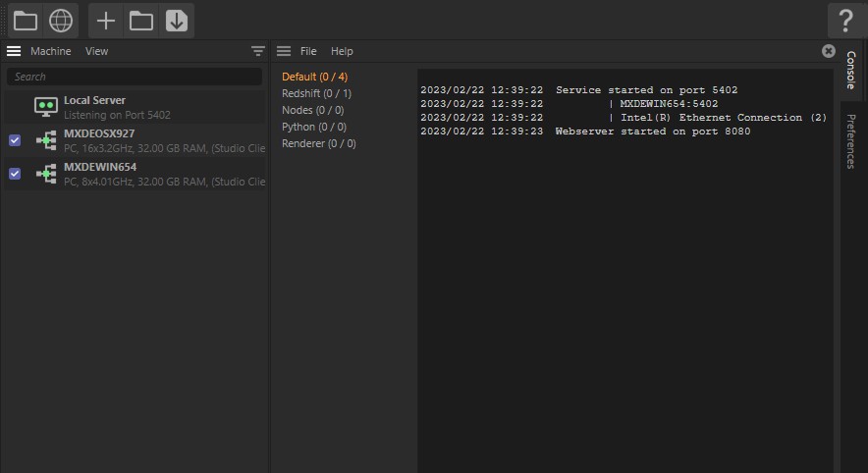Open the Machine menu

point(50,51)
